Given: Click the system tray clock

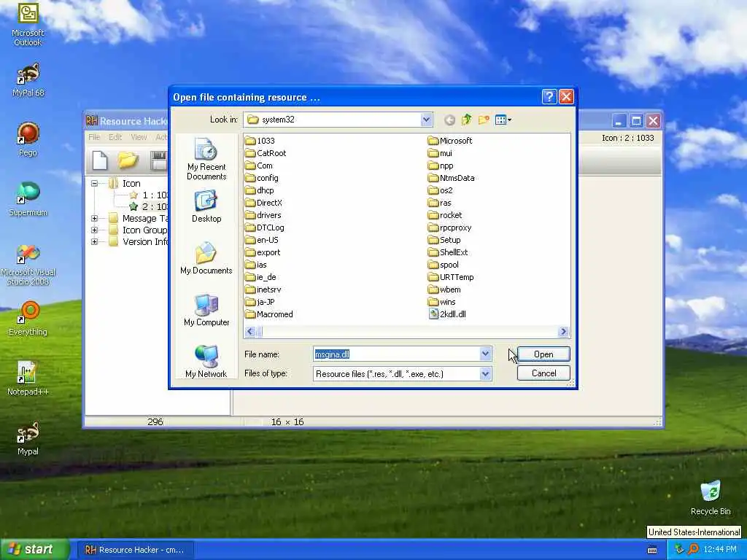Looking at the screenshot, I should [720, 550].
